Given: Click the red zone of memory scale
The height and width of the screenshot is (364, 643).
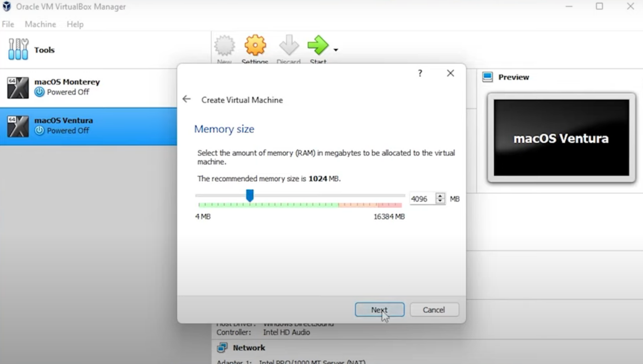Looking at the screenshot, I should pyautogui.click(x=390, y=205).
